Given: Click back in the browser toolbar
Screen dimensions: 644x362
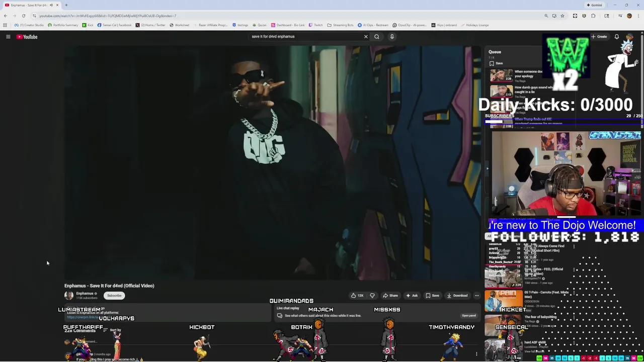Looking at the screenshot, I should point(6,16).
